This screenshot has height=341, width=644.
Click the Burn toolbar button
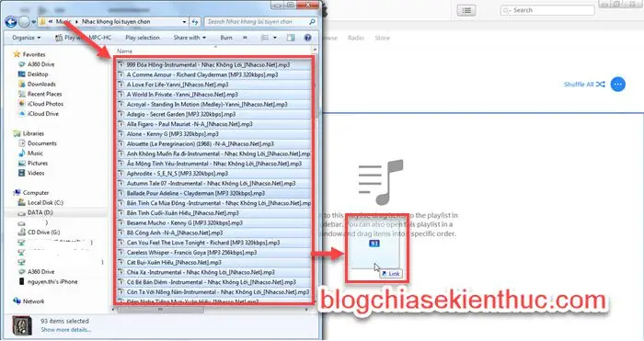[226, 38]
